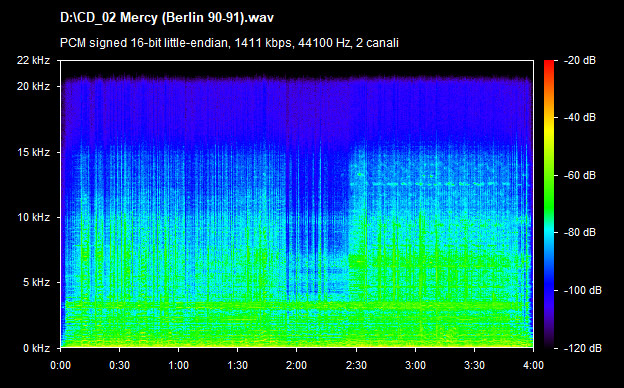The height and width of the screenshot is (388, 624).
Task: Click the -20 dB scale label
Action: point(580,60)
